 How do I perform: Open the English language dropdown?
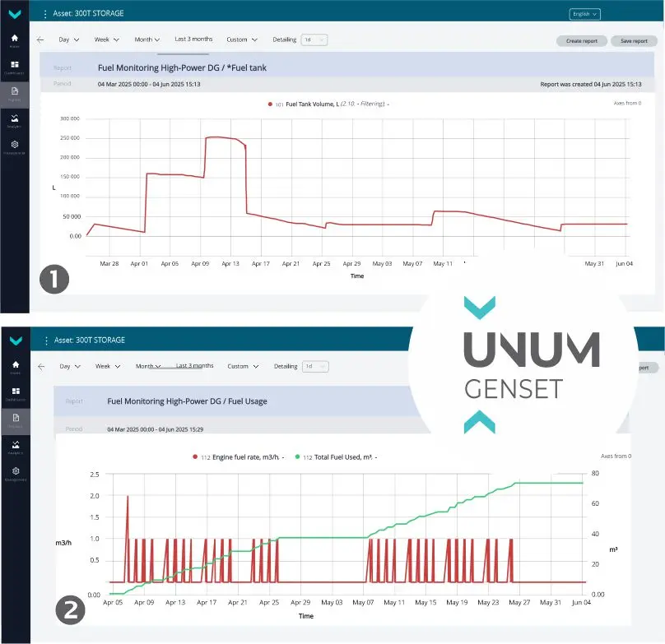tap(584, 14)
